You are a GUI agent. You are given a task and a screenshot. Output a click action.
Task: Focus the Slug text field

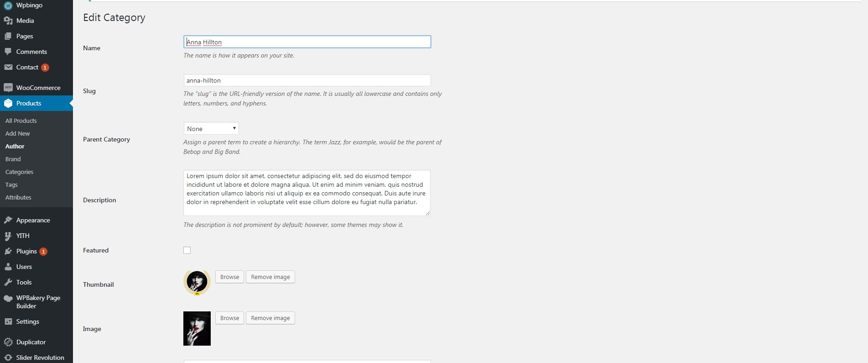pos(307,80)
